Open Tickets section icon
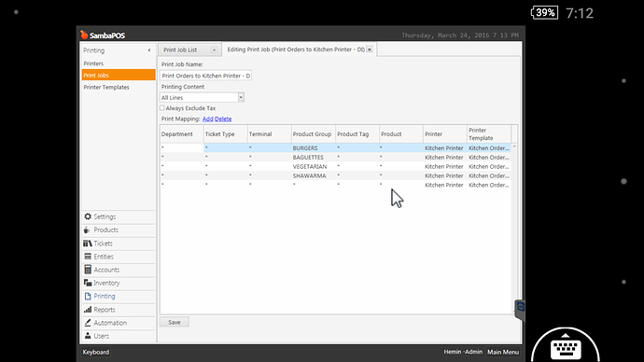This screenshot has width=644, height=362. (x=88, y=244)
